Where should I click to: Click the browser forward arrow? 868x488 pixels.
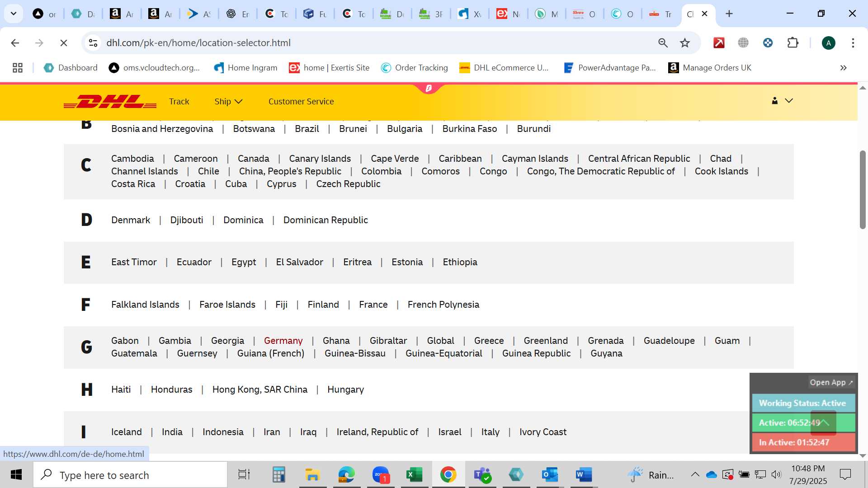pos(39,43)
